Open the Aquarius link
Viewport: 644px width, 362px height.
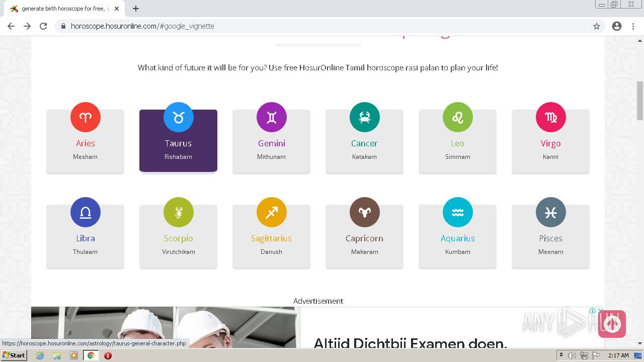click(x=458, y=239)
